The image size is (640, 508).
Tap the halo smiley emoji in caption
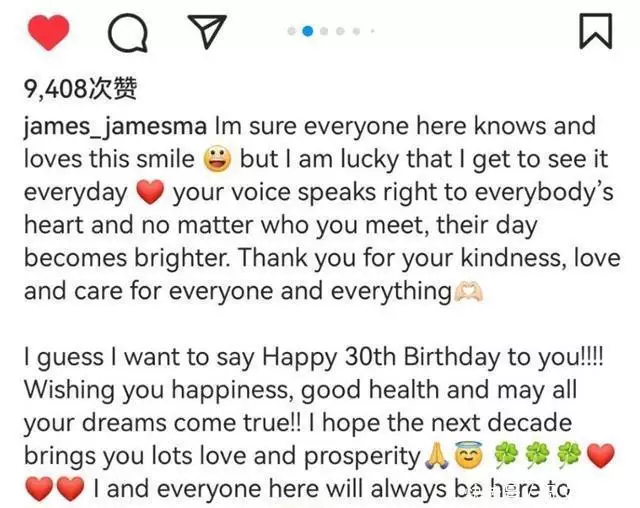coord(469,455)
